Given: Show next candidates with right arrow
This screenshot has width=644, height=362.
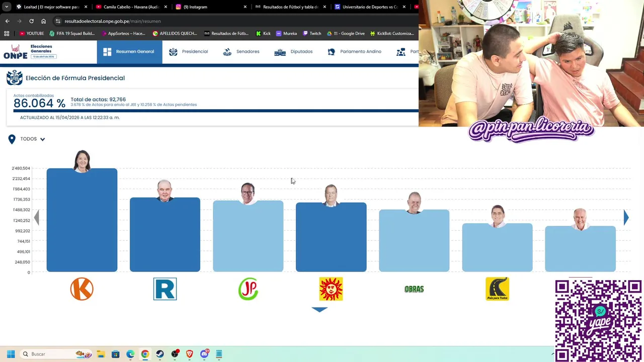Looking at the screenshot, I should pyautogui.click(x=626, y=217).
